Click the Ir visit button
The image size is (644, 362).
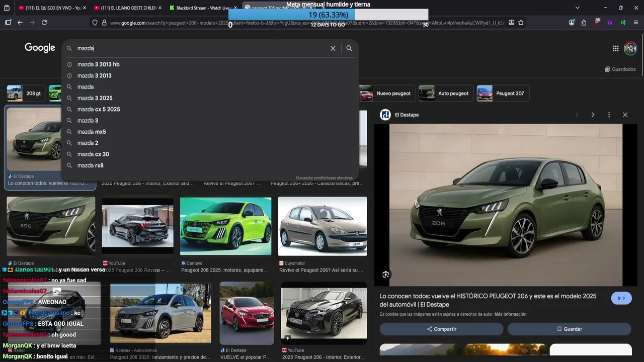[621, 298]
